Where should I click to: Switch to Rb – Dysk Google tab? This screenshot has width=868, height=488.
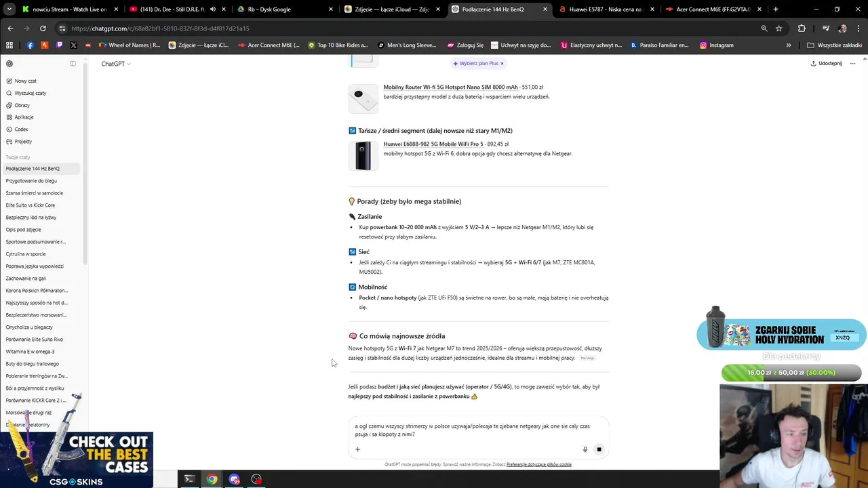pyautogui.click(x=285, y=9)
